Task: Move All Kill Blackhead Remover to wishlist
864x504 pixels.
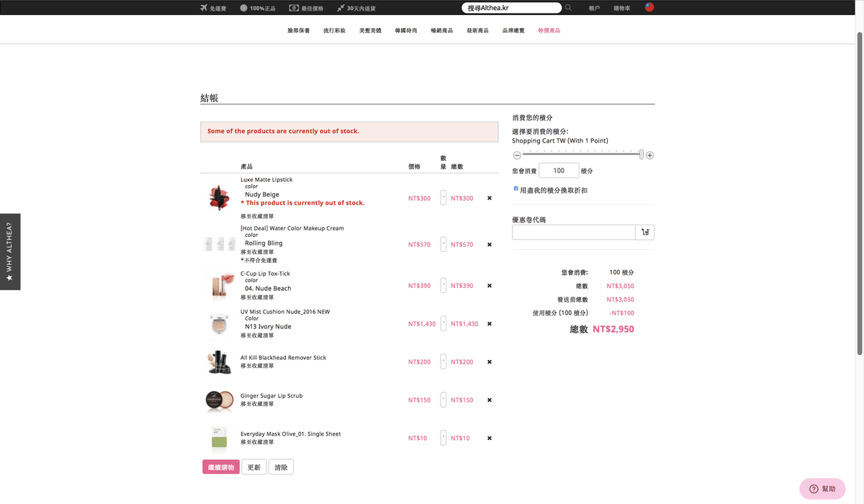Action: [x=257, y=366]
